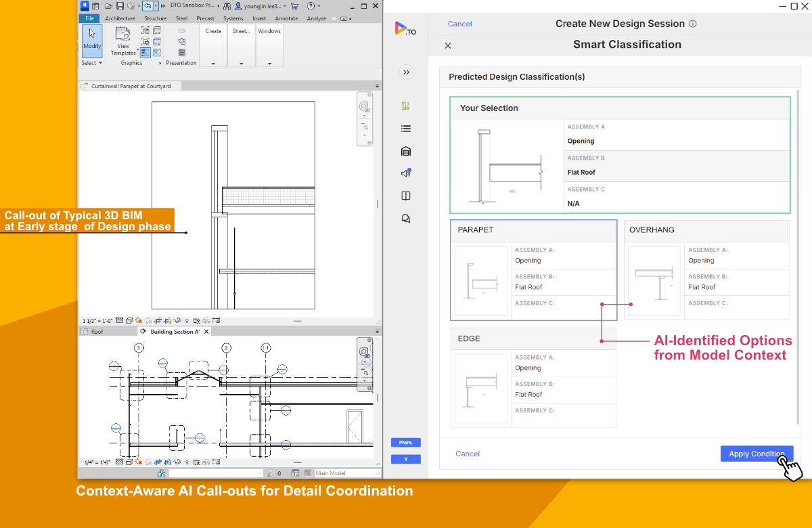This screenshot has height=528, width=812.
Task: Switch to the Roof view tab
Action: 97,332
